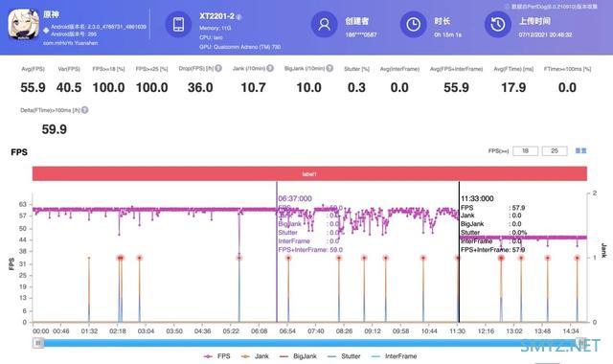The image size is (613, 364).
Task: Open help icon next to BigJank (/10min)
Action: click(x=329, y=68)
